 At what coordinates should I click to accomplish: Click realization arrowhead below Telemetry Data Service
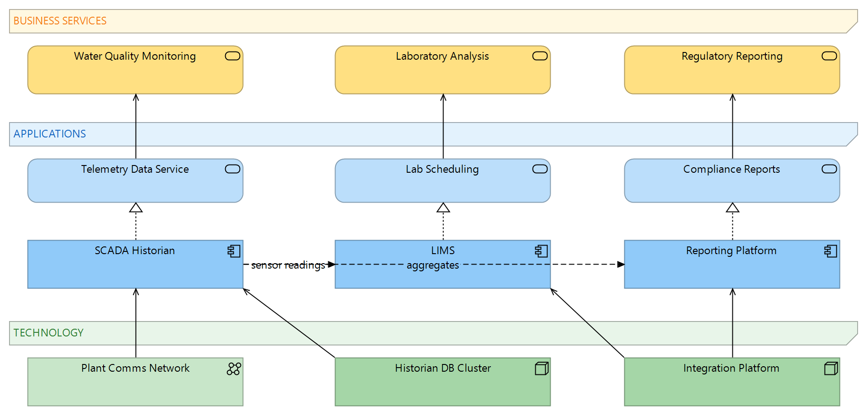(x=136, y=208)
